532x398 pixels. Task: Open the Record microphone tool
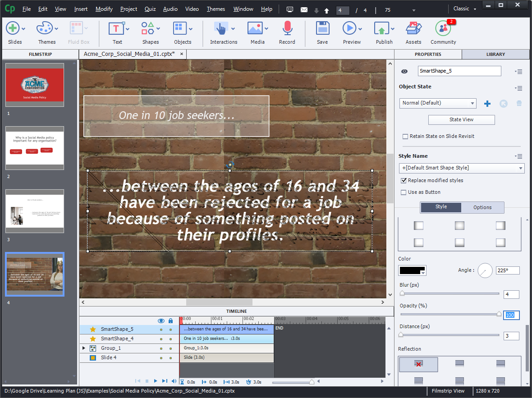point(287,33)
